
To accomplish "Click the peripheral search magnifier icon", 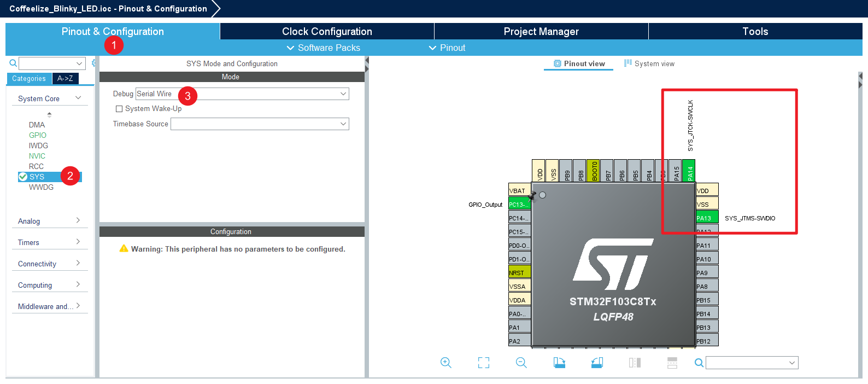I will (x=13, y=63).
